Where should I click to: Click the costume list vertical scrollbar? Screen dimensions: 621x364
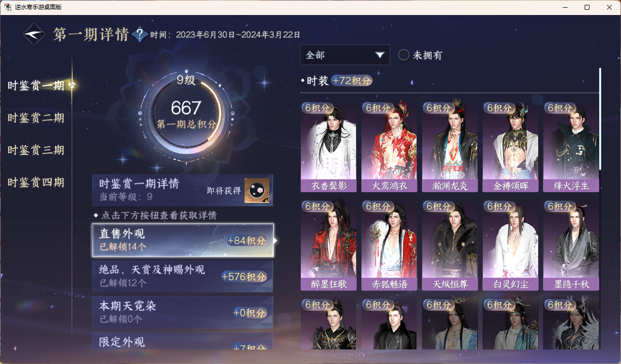tap(600, 119)
